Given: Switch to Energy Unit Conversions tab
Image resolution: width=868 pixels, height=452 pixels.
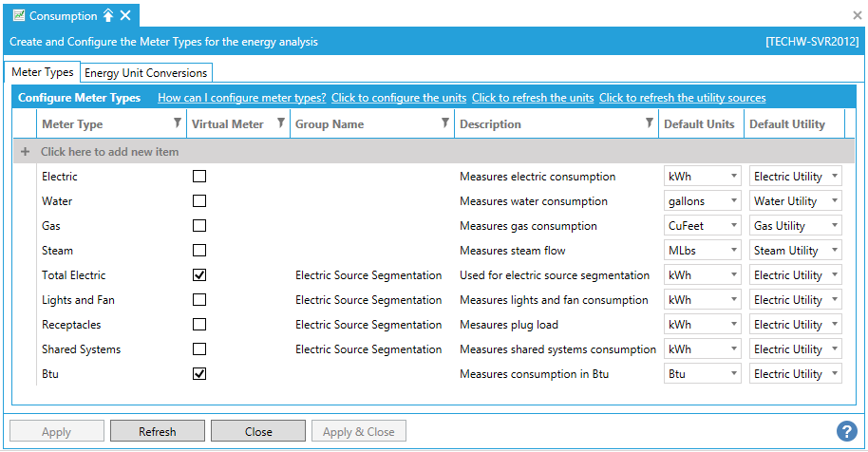Looking at the screenshot, I should click(x=145, y=73).
